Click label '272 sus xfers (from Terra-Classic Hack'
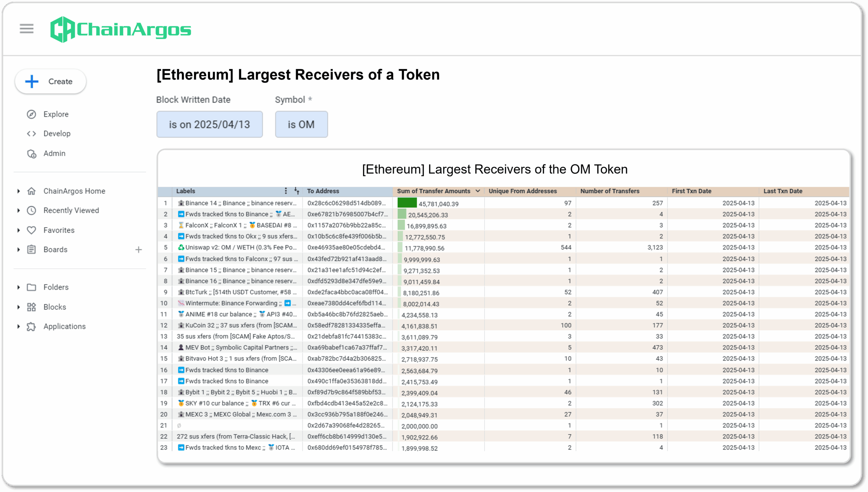The image size is (868, 492). 236,436
